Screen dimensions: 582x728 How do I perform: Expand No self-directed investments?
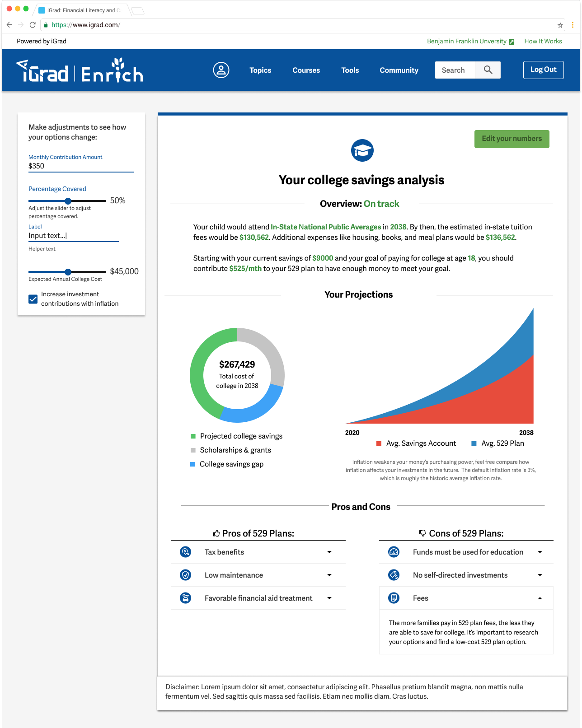click(x=540, y=575)
